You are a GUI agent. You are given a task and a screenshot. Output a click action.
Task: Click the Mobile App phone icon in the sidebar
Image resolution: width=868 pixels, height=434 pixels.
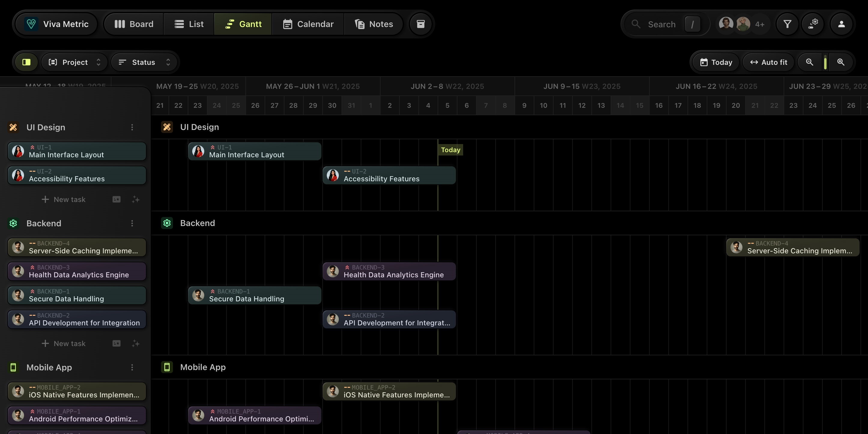[x=14, y=367]
